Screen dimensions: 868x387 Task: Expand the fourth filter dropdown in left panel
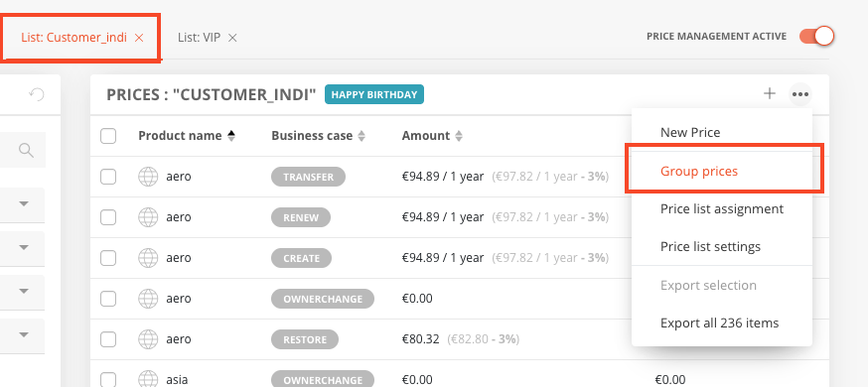point(23,334)
